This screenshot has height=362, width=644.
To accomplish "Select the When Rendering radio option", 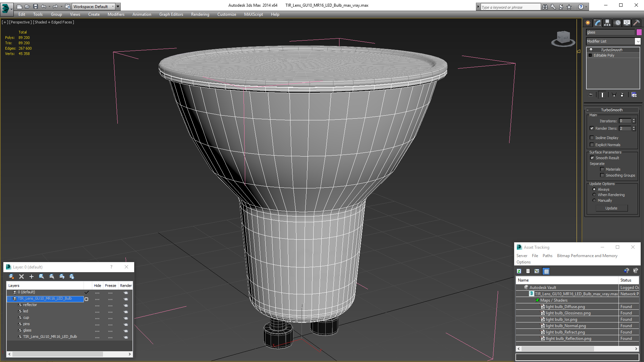I will point(594,195).
